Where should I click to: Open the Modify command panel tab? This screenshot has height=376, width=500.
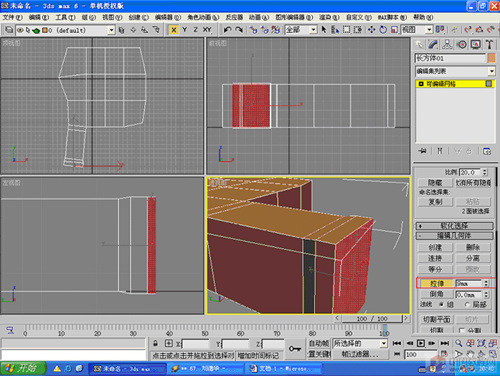coord(433,44)
